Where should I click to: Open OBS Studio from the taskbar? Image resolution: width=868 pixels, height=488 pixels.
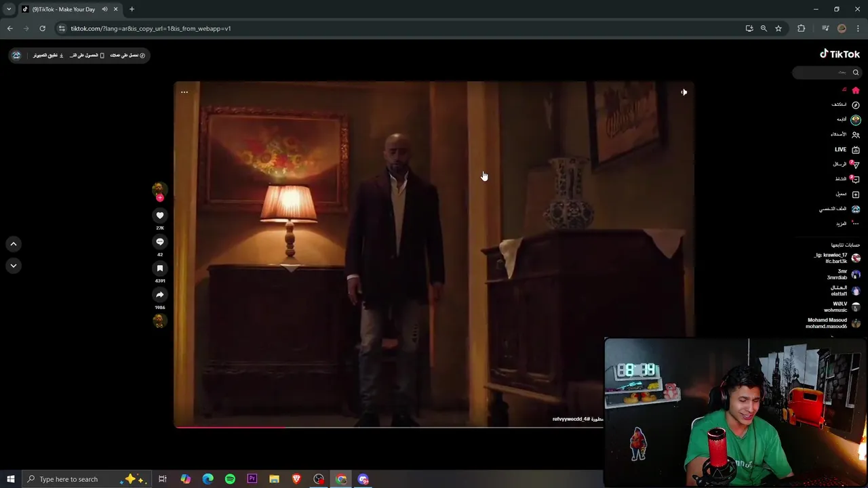coord(319,479)
